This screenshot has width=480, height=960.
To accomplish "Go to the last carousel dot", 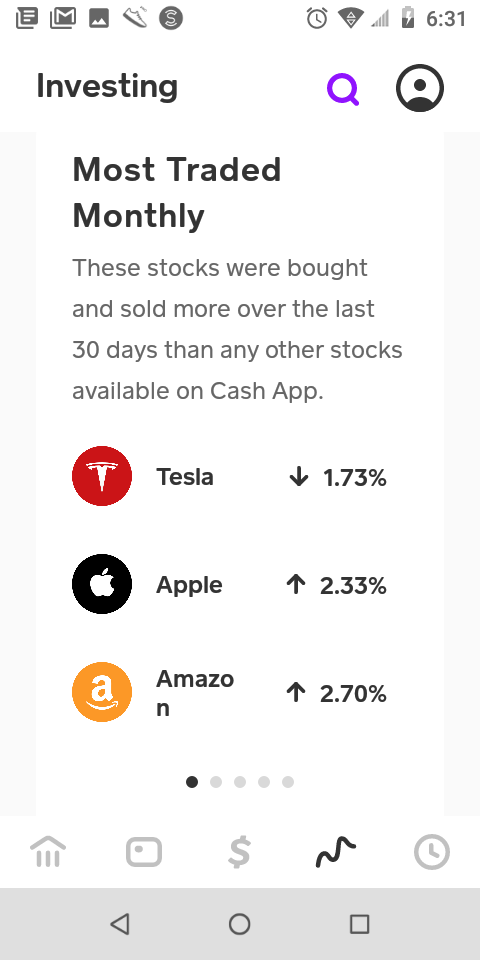I will [x=288, y=782].
